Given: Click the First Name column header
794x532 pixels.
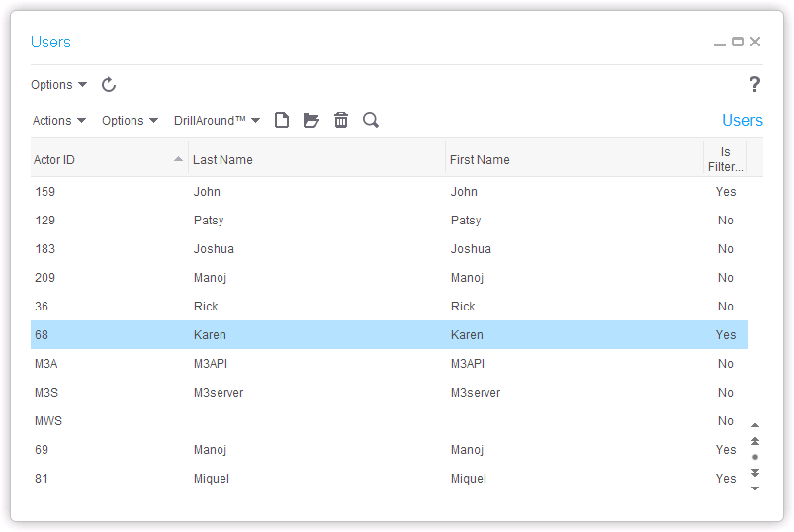Looking at the screenshot, I should pos(573,160).
